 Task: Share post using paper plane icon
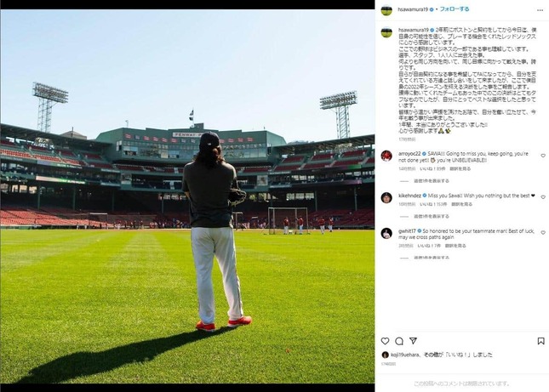(x=413, y=341)
